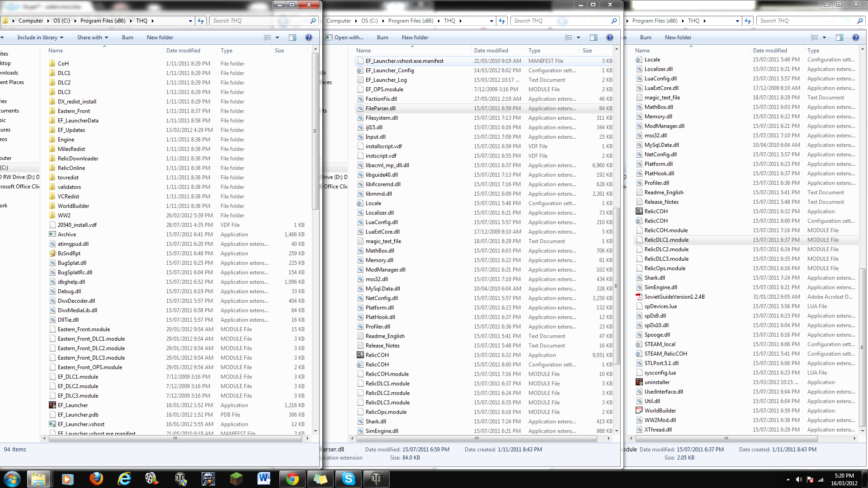Screen dimensions: 868x488
Task: Expand the view options arrow in right window
Action: pos(825,38)
